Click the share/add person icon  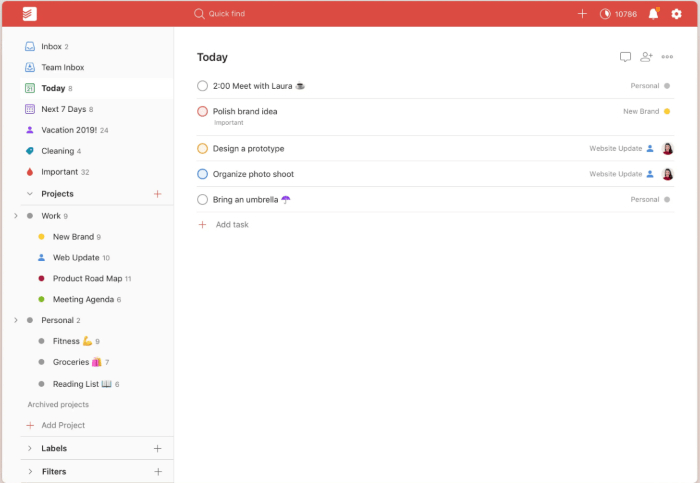point(646,57)
